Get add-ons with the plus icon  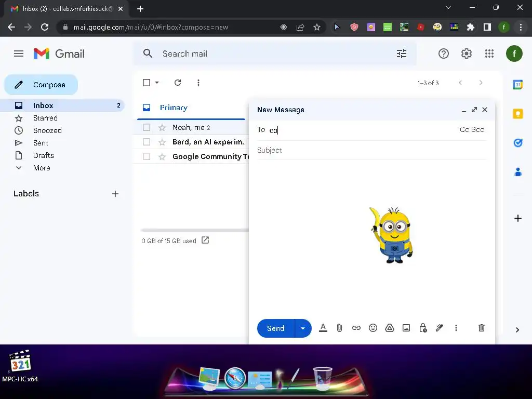tap(518, 218)
